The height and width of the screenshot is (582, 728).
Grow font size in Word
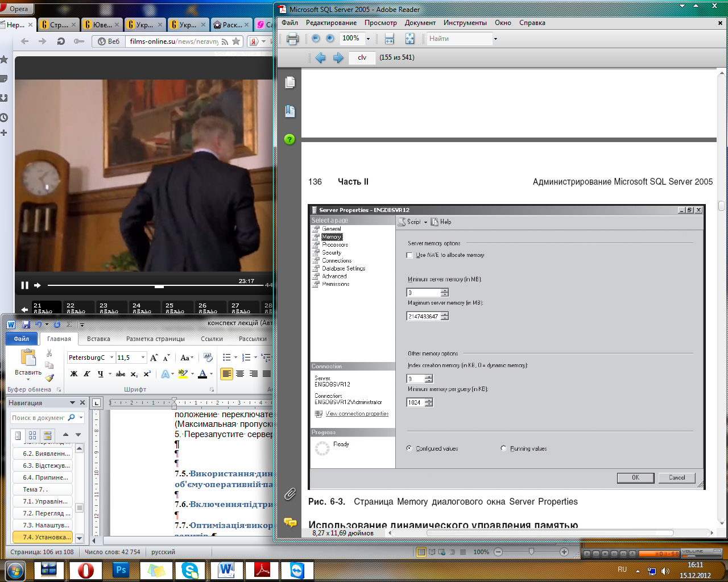[x=154, y=357]
